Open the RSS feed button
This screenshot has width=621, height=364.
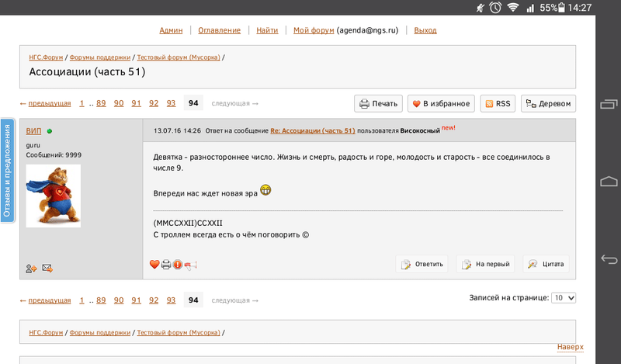pos(498,103)
